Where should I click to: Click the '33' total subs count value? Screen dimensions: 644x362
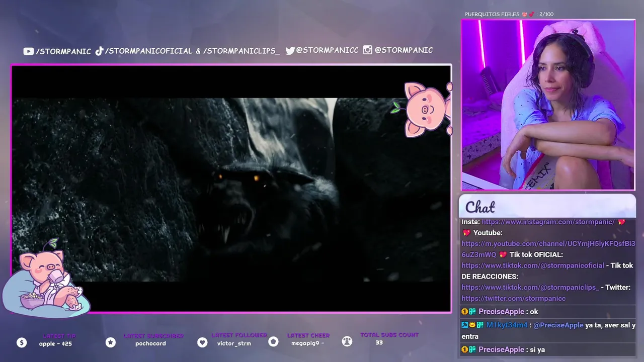click(x=379, y=342)
